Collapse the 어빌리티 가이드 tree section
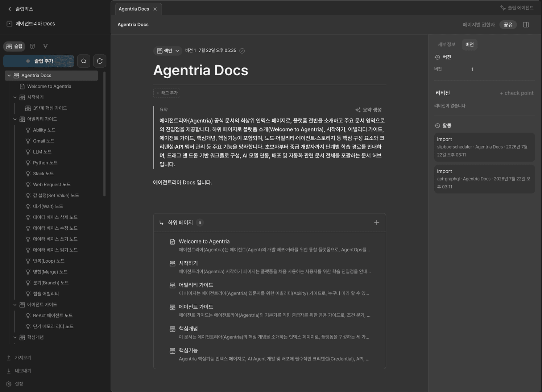The image size is (542, 392). (15, 119)
